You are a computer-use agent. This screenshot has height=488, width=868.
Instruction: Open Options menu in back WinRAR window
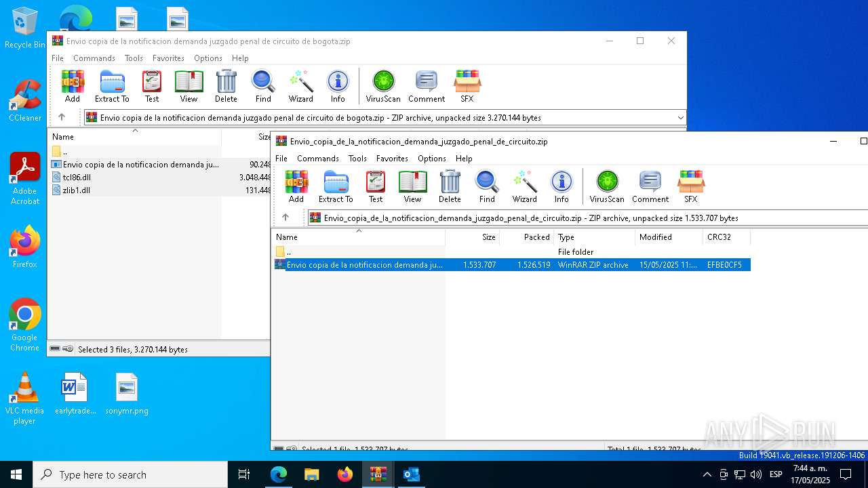click(208, 58)
